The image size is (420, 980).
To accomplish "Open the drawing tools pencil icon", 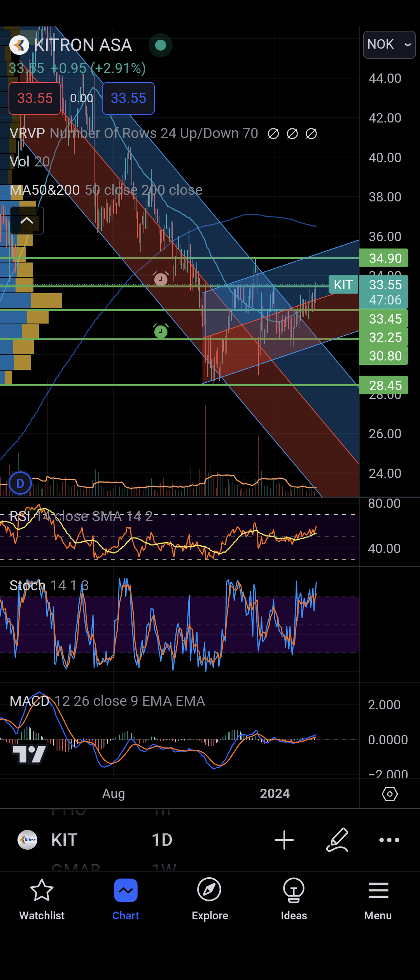I will point(337,840).
